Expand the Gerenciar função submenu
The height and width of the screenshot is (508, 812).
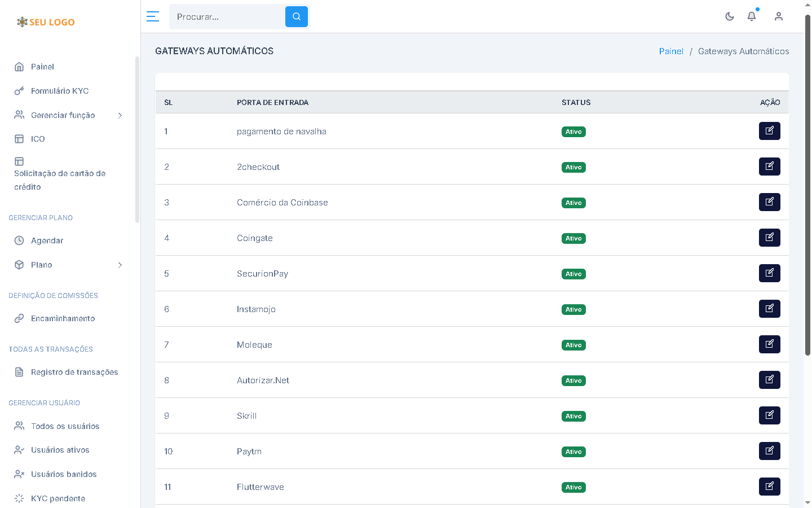coord(120,115)
